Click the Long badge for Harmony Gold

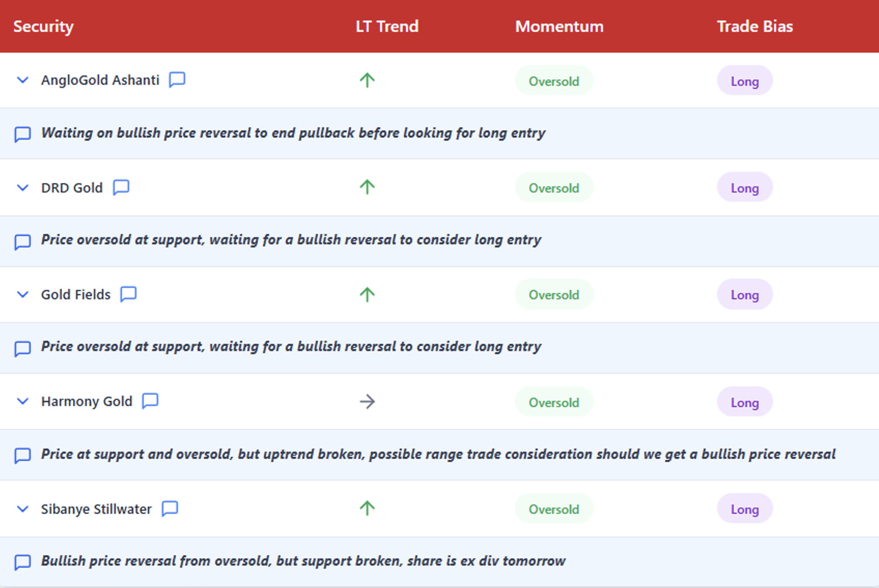[744, 402]
